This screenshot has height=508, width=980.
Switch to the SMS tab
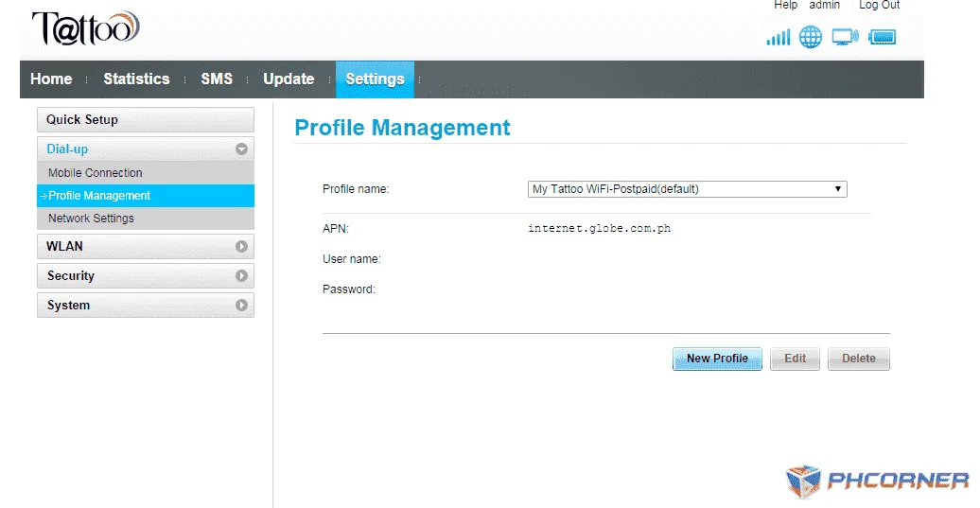[217, 79]
